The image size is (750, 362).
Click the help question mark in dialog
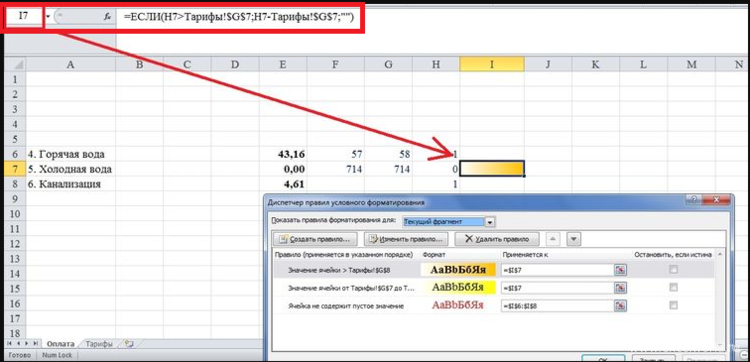click(695, 200)
